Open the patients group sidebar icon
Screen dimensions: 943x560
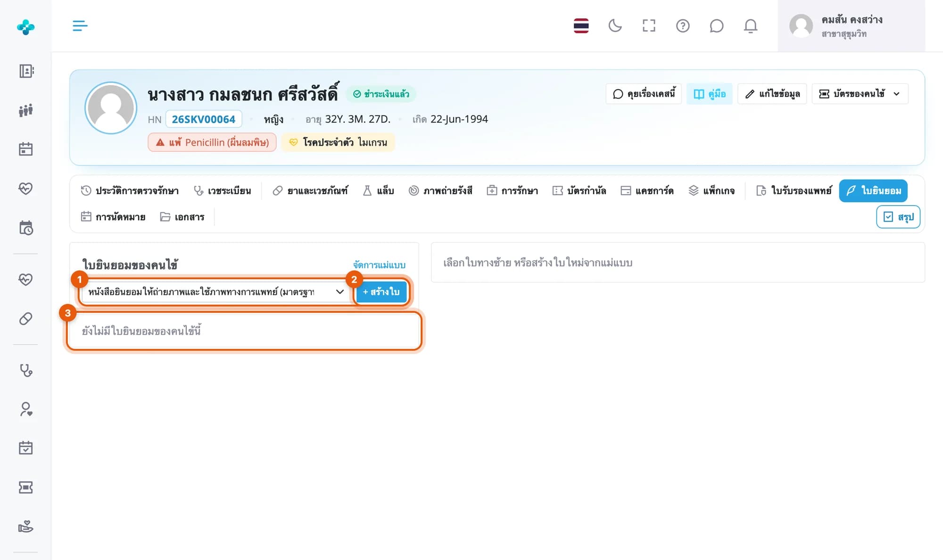25,110
